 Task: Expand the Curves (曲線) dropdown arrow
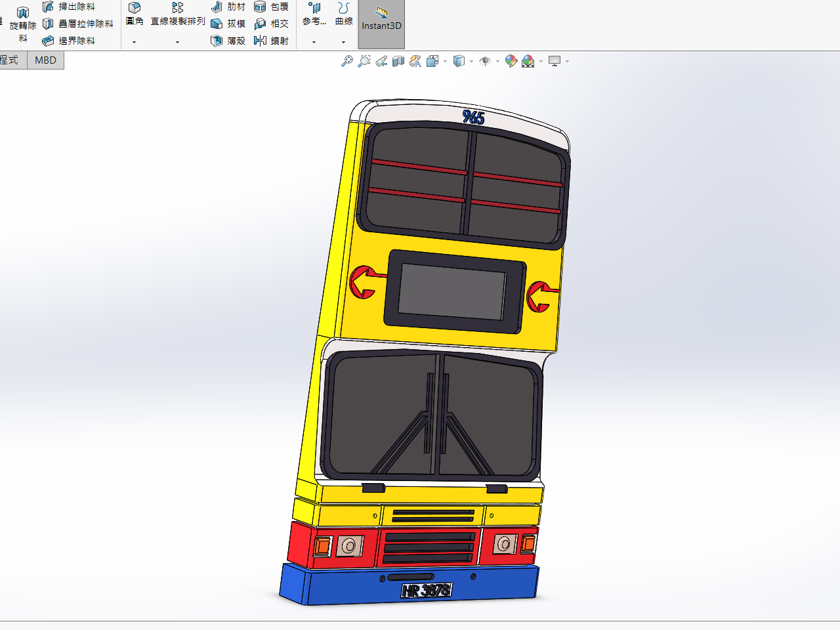[343, 42]
